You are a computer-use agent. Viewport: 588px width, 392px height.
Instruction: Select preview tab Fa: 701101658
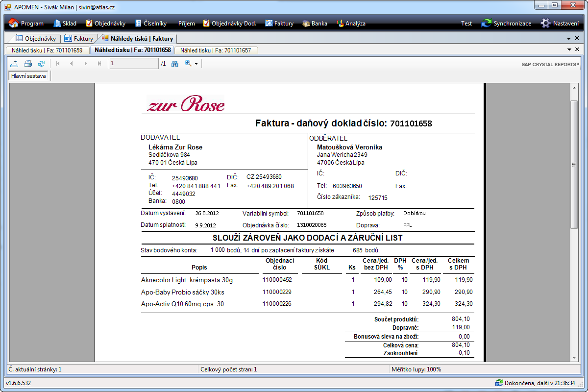point(132,50)
